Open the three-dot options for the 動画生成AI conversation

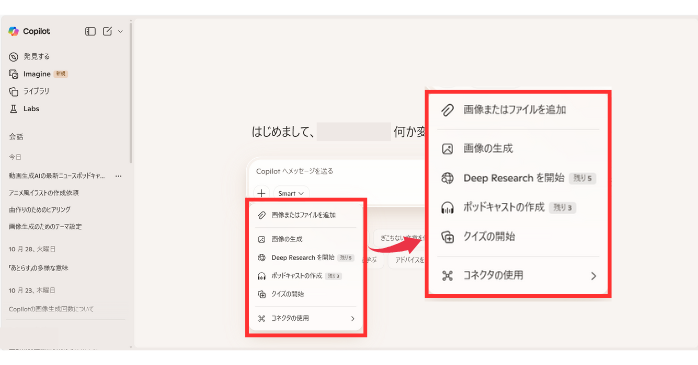point(118,176)
